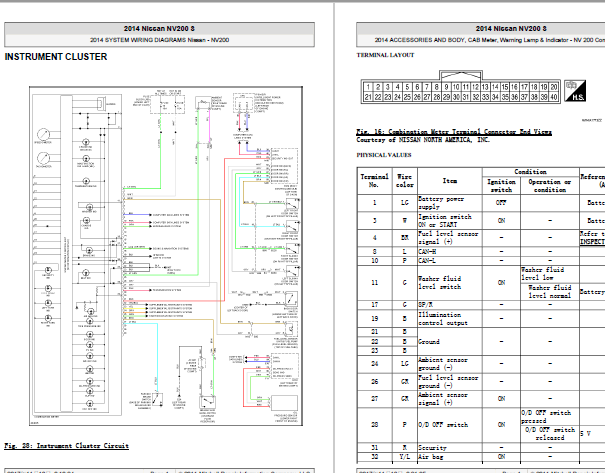
Task: Click the 'Terminal No.' column header
Action: coord(374,181)
